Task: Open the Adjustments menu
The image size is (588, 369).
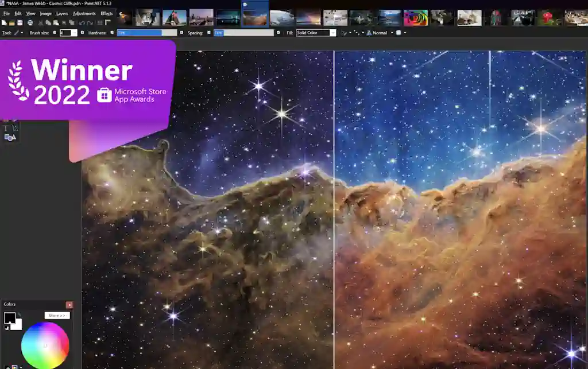Action: 84,13
